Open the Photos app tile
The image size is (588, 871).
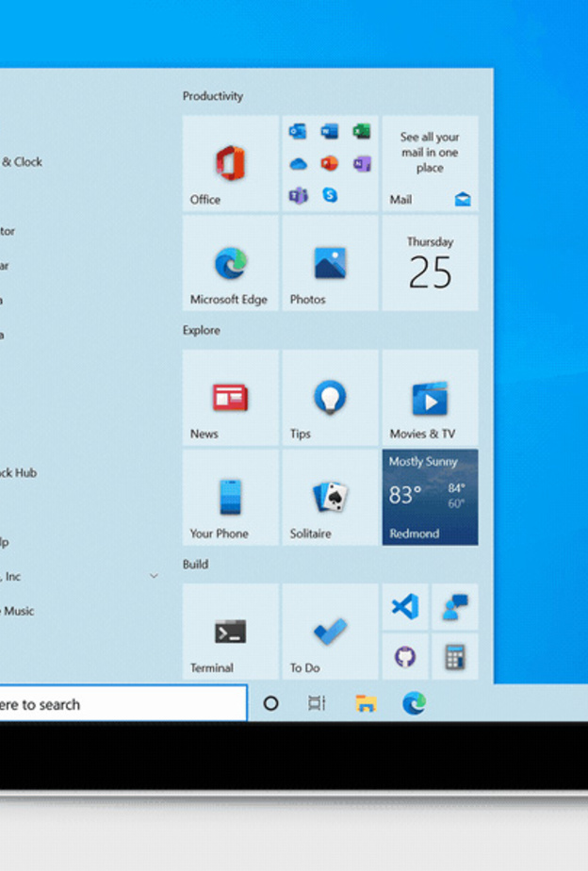click(330, 264)
